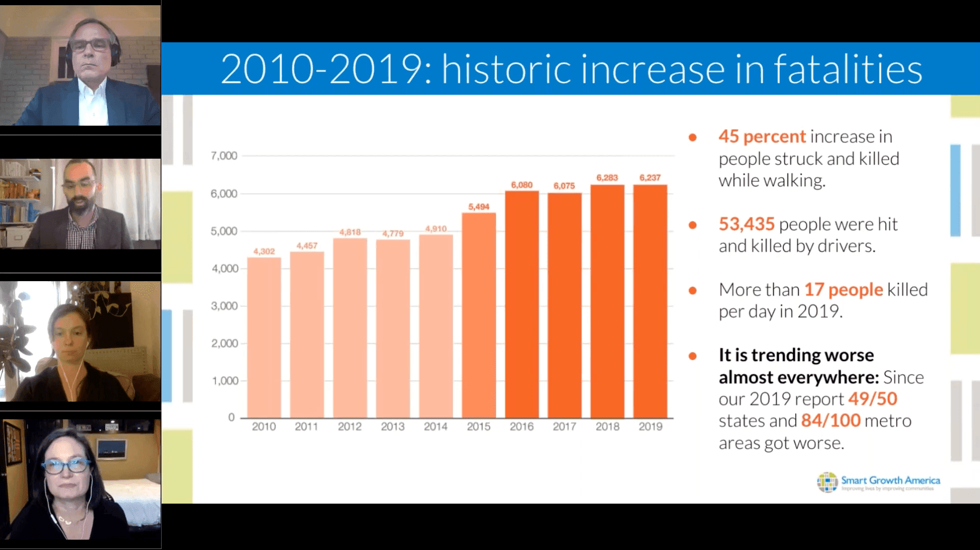Screen dimensions: 980x550
Task: Select the bottom video thumbnail with blue glasses
Action: click(80, 479)
